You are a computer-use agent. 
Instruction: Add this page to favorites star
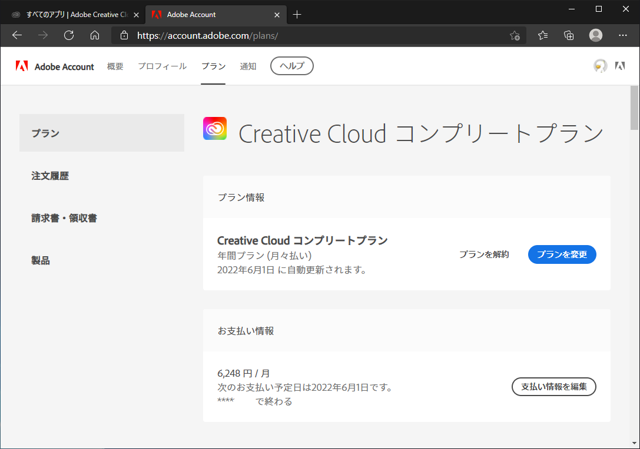tap(515, 36)
